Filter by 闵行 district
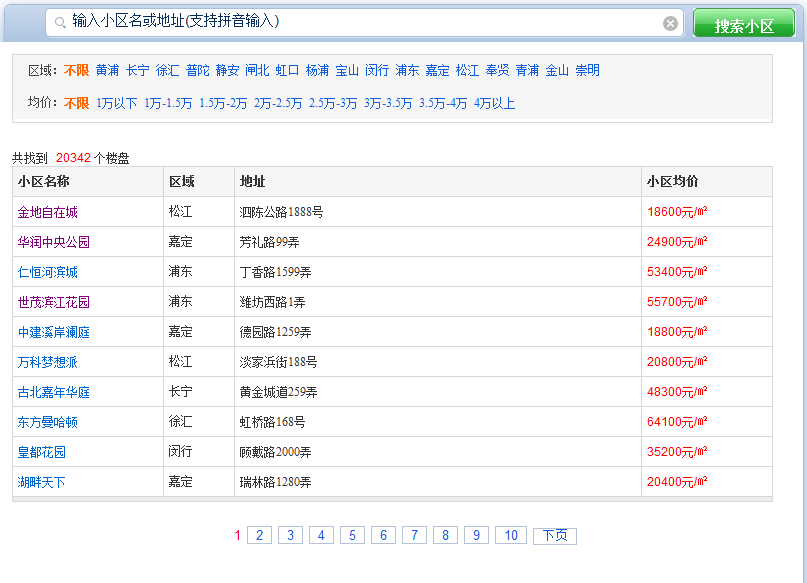The image size is (807, 583). [377, 70]
